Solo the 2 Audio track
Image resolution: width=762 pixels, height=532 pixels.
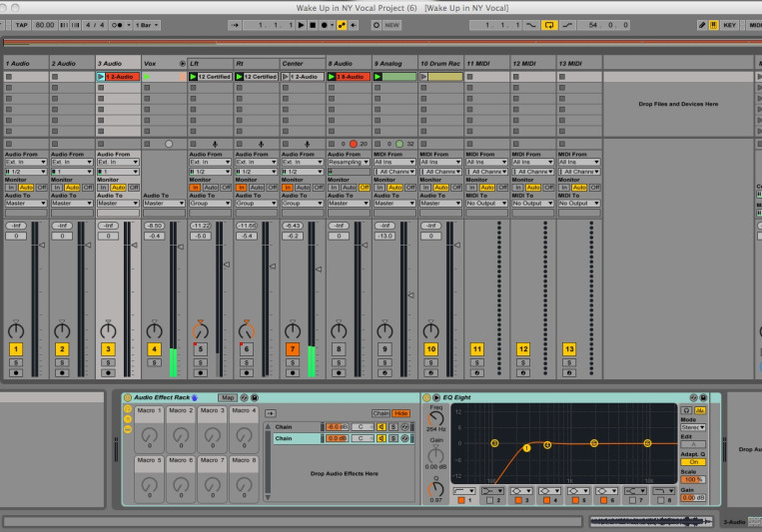(62, 362)
